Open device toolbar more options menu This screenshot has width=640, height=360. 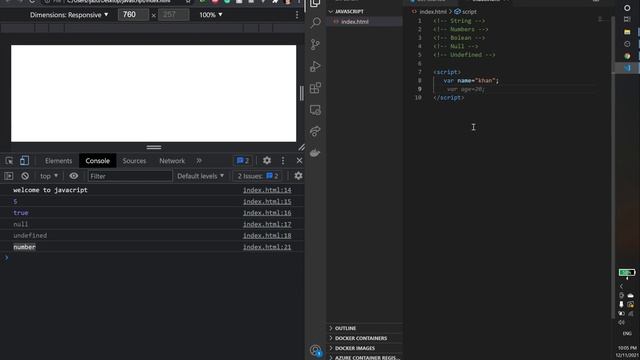click(x=297, y=15)
